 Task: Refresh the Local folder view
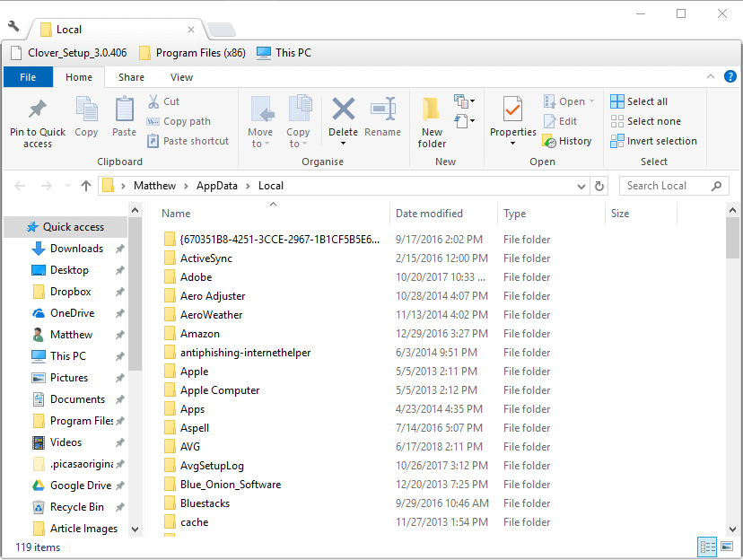[x=599, y=186]
